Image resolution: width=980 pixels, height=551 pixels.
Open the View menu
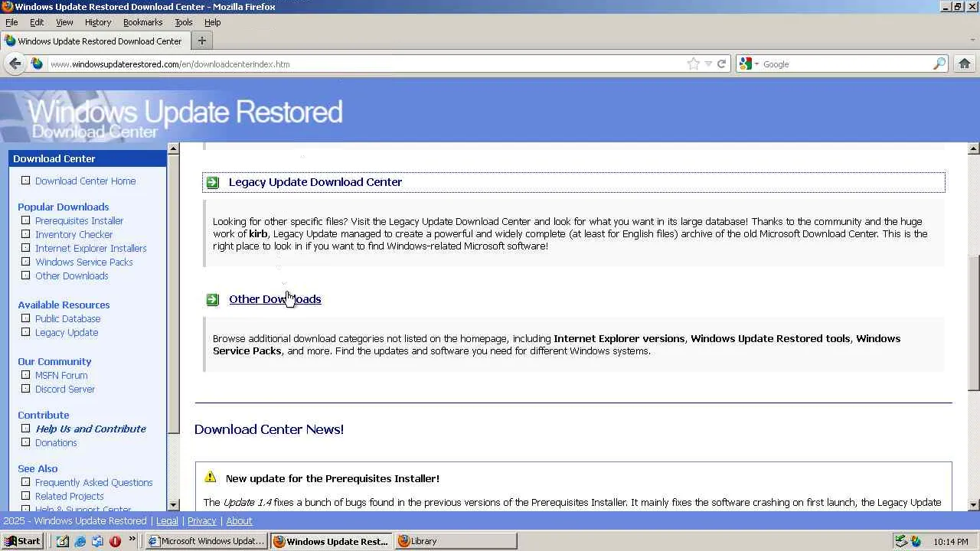pos(64,22)
